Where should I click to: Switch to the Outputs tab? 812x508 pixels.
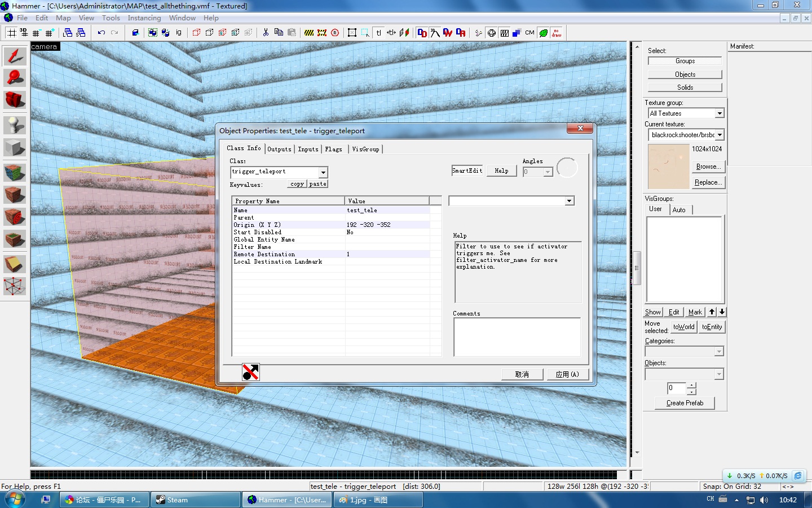tap(279, 150)
